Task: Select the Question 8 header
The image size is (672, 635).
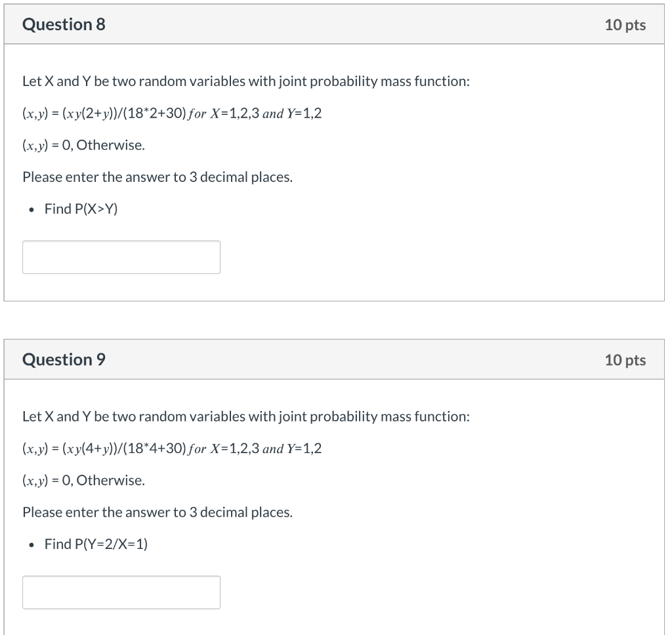Action: (x=63, y=24)
